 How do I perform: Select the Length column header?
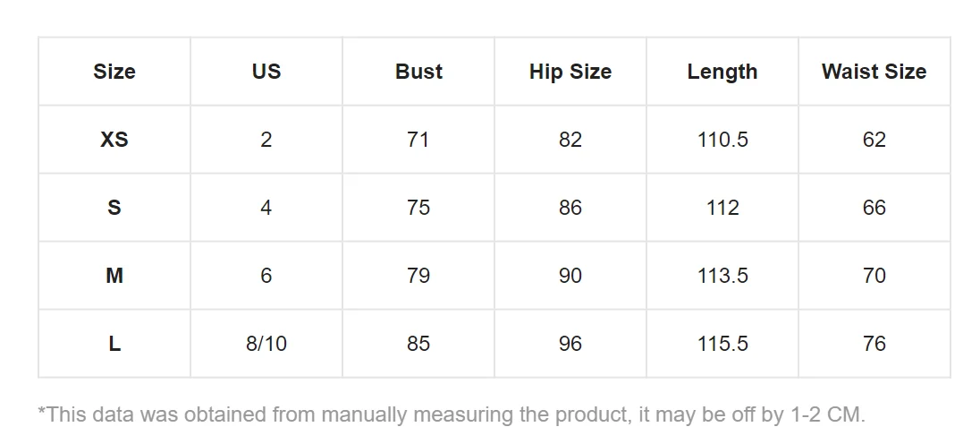[x=722, y=72]
